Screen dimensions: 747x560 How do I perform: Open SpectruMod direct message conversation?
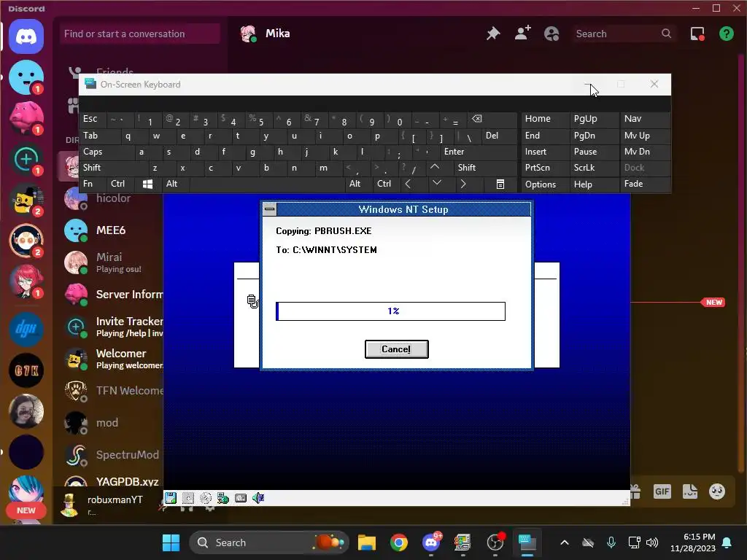tap(112, 455)
